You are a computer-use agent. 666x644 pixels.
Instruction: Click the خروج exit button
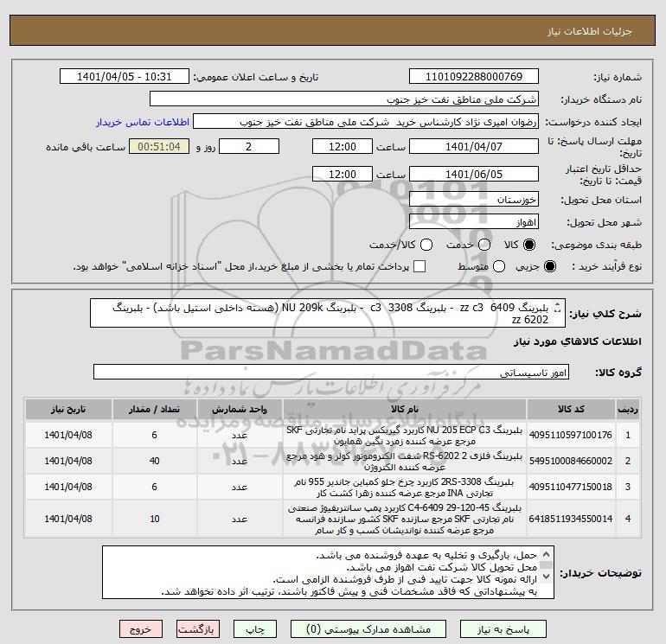[x=141, y=629]
